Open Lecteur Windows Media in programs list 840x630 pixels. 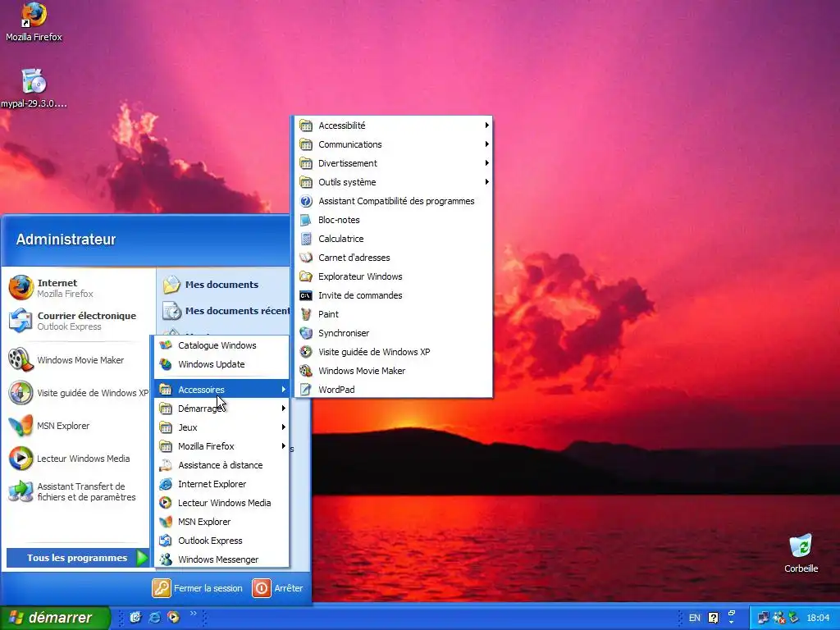[221, 503]
